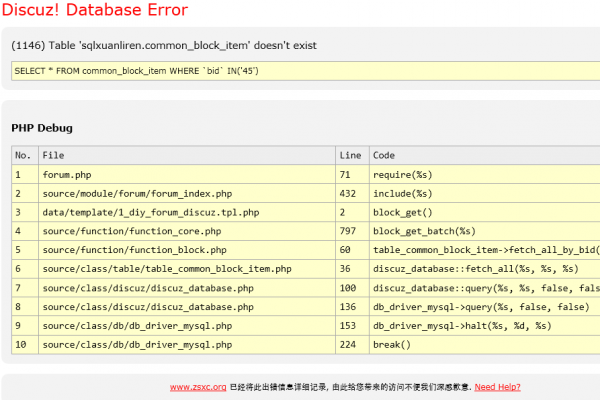Click db_driver_mysql.php cell in row 9
This screenshot has width=600, height=400.
coord(187,326)
